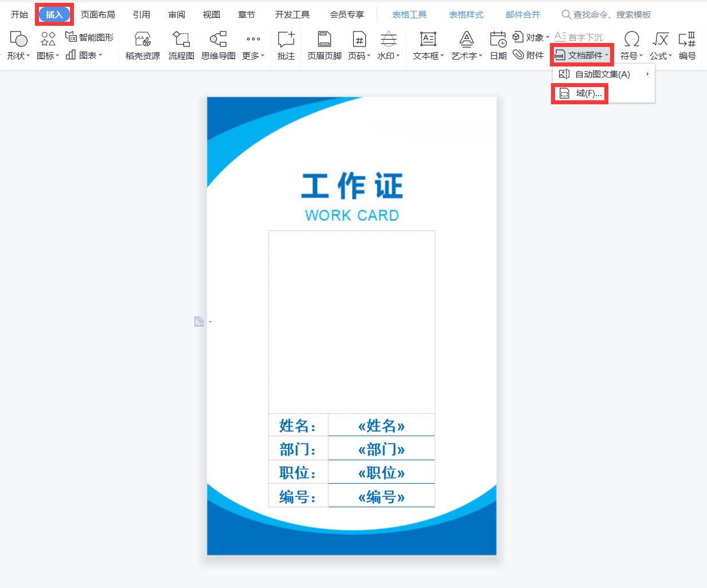Expand the Formula (公式) dropdown arrow

click(670, 56)
